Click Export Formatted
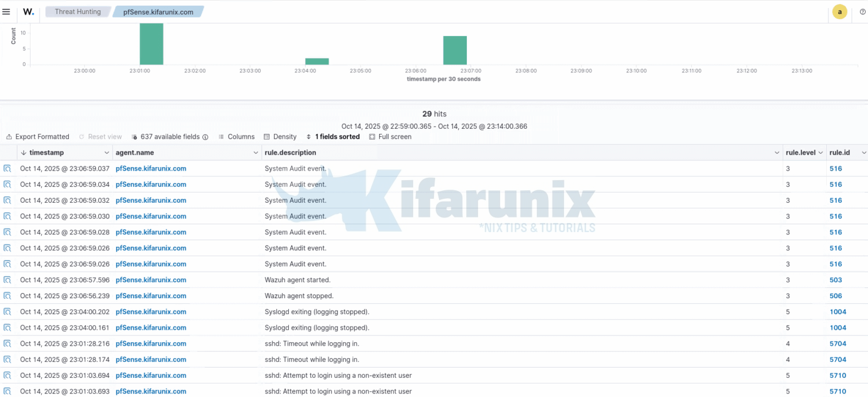 [37, 137]
